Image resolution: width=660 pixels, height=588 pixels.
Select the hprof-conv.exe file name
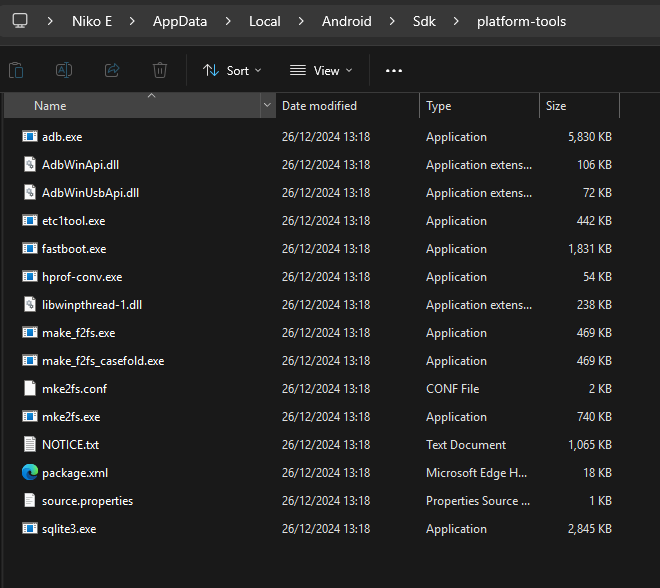pyautogui.click(x=82, y=277)
